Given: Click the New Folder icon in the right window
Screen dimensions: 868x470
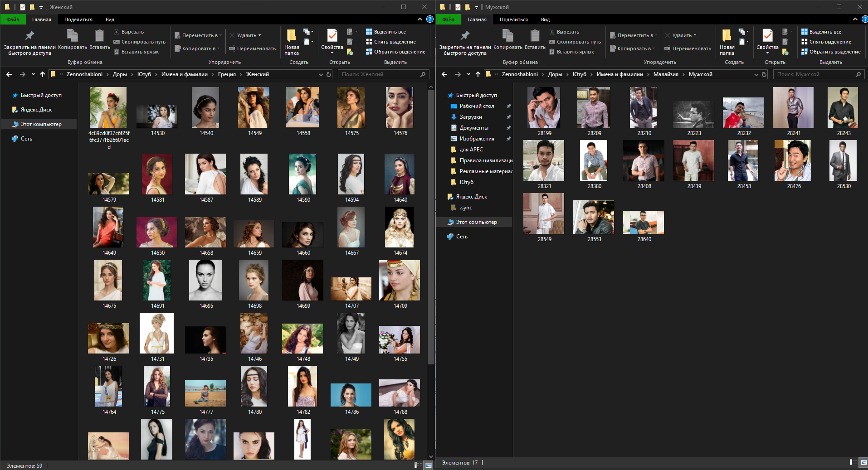Looking at the screenshot, I should 727,36.
